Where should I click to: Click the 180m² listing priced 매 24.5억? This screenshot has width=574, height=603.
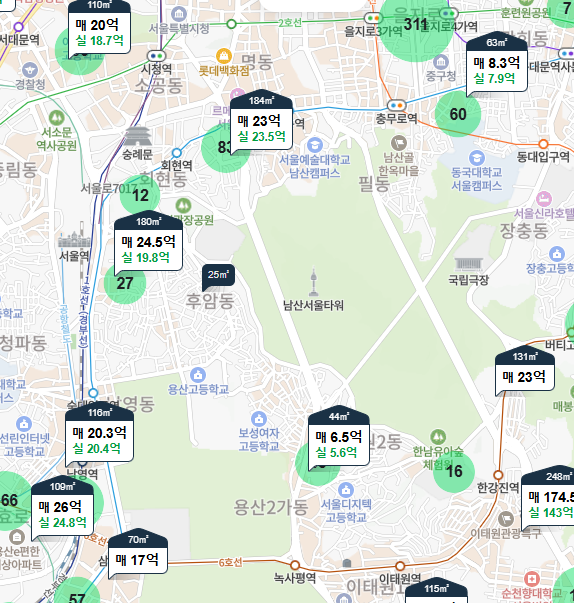pyautogui.click(x=148, y=242)
